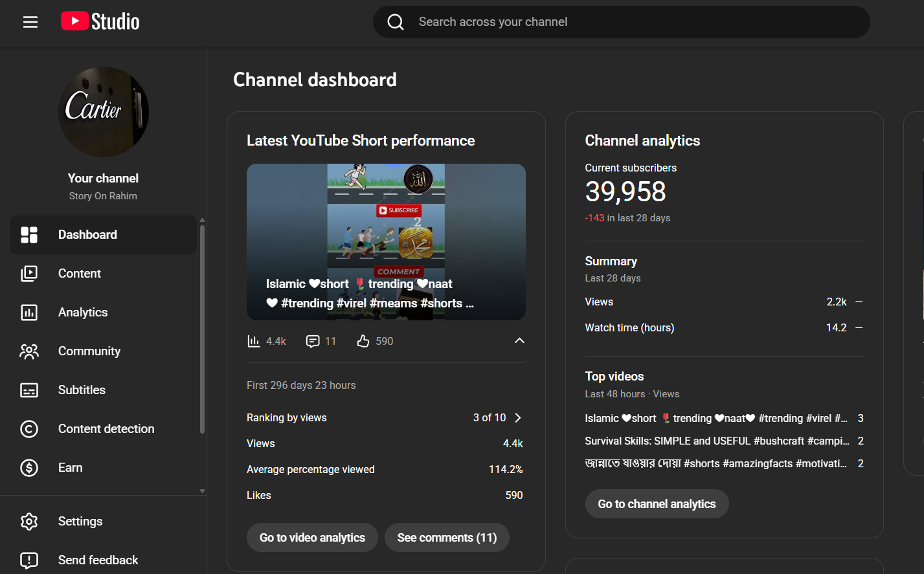
Task: Click See comments (11) button
Action: coord(447,538)
